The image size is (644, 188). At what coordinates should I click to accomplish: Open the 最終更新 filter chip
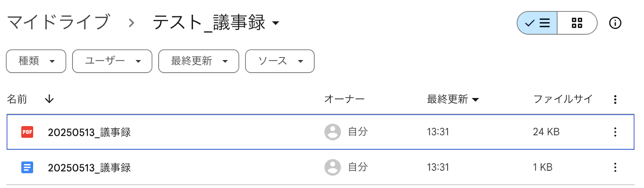pos(199,61)
